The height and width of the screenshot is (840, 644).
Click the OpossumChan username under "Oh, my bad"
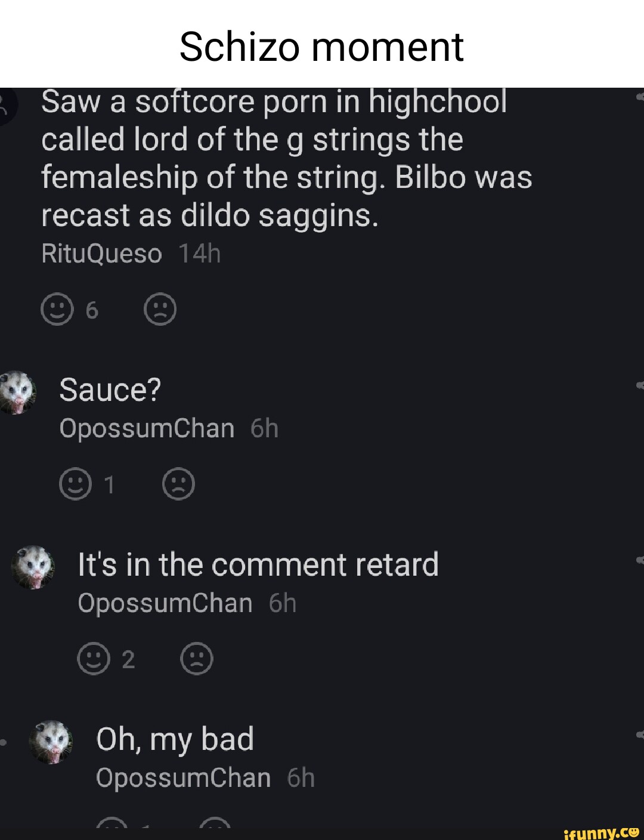pos(183,778)
